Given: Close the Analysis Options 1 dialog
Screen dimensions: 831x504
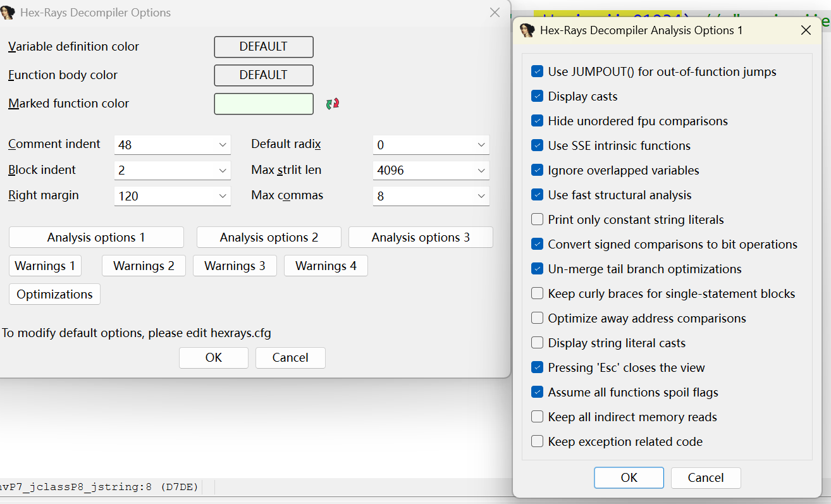Looking at the screenshot, I should (x=806, y=30).
